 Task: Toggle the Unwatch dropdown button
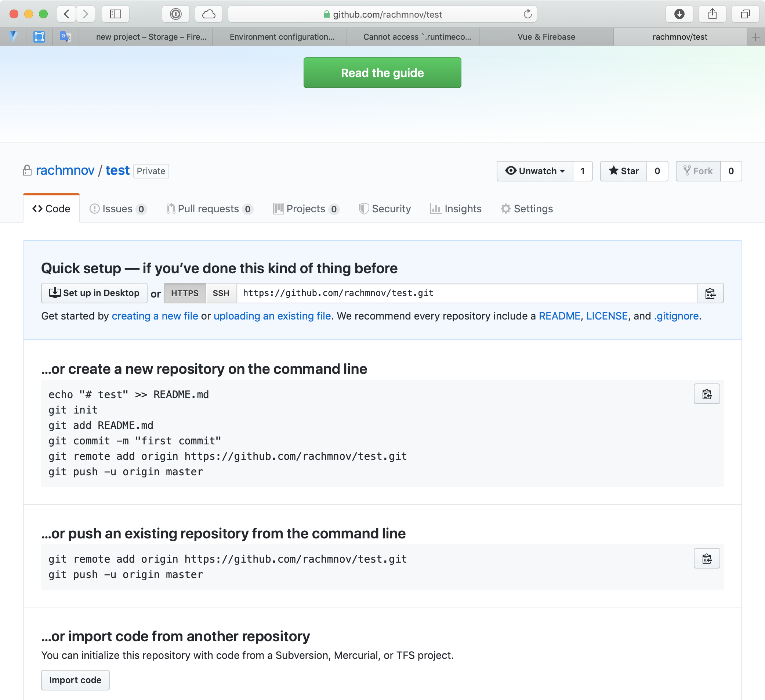[x=534, y=171]
